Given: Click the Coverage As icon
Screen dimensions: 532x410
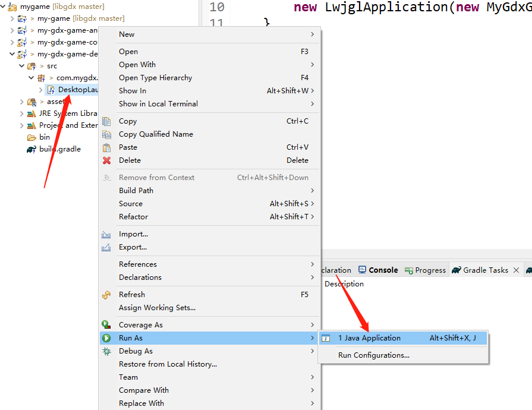Looking at the screenshot, I should (106, 325).
